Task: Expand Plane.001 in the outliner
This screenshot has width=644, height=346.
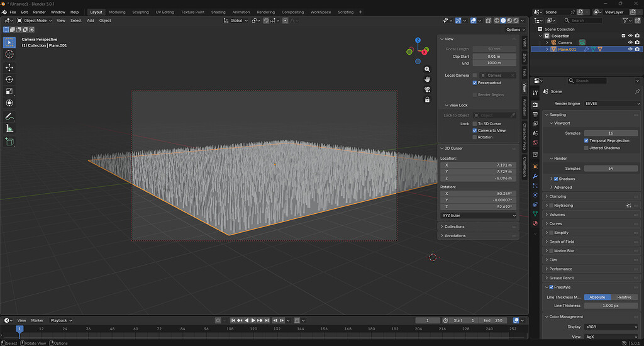Action: [547, 49]
